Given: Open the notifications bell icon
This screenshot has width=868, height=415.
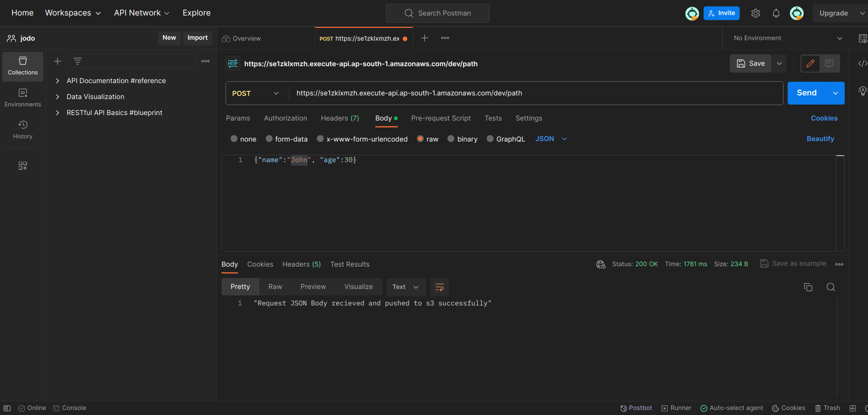Looking at the screenshot, I should 776,13.
